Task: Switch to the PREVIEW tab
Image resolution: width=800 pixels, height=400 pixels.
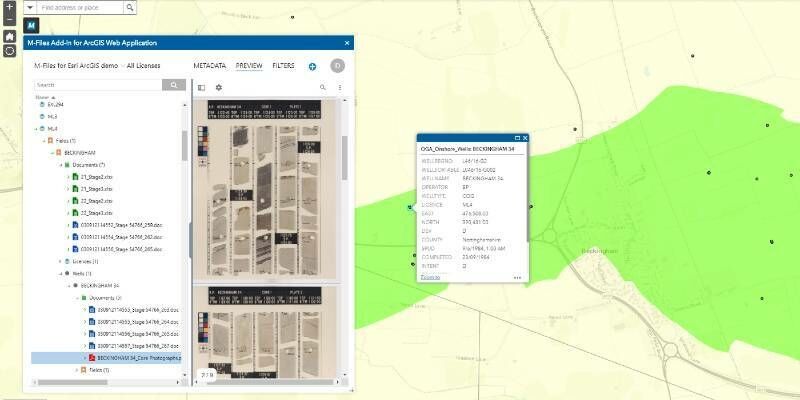Action: [x=249, y=66]
